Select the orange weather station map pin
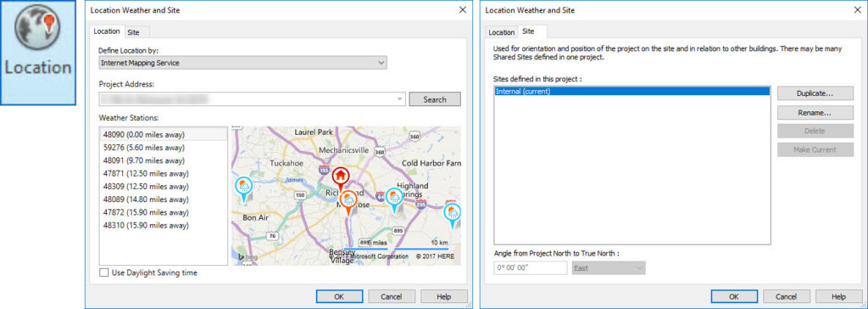The height and width of the screenshot is (309, 868). 348,203
